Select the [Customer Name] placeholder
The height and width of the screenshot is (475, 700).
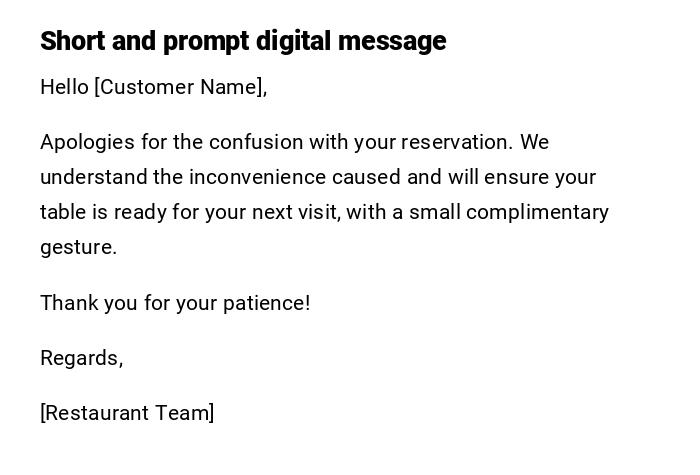click(180, 87)
